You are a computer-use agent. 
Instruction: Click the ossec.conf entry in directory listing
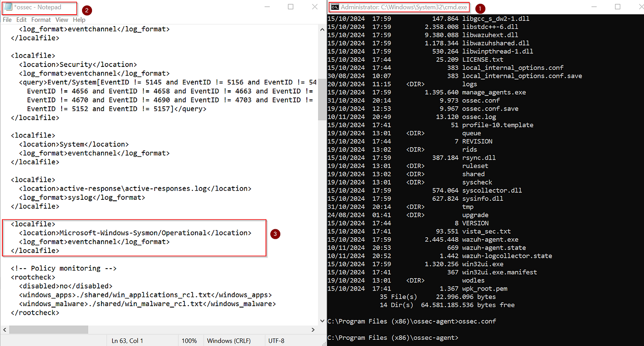pos(480,100)
